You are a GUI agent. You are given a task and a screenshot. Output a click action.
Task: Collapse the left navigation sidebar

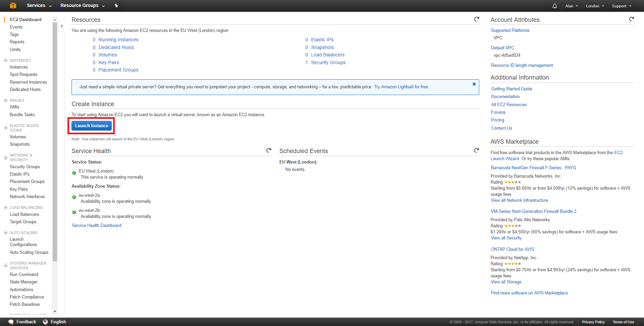(61, 26)
